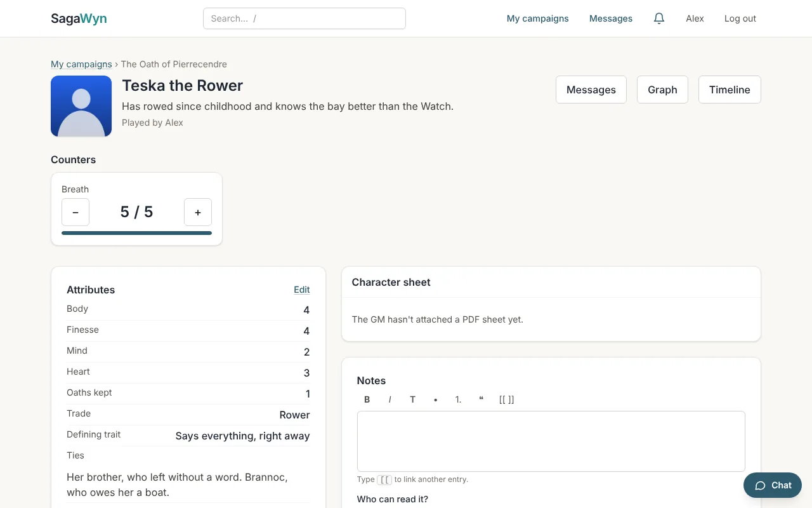Insert a blockquote in Notes
812x508 pixels.
(481, 399)
